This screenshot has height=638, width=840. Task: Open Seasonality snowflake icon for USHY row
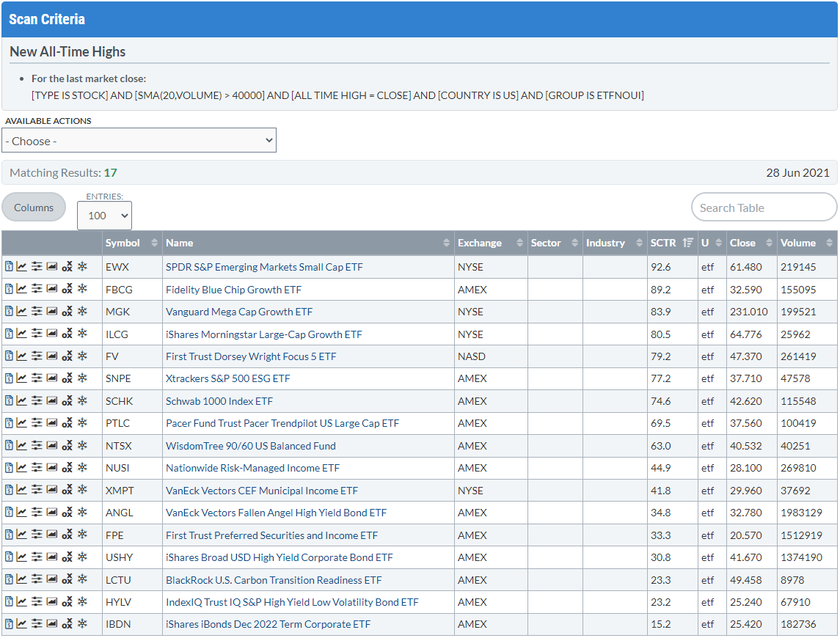coord(82,556)
